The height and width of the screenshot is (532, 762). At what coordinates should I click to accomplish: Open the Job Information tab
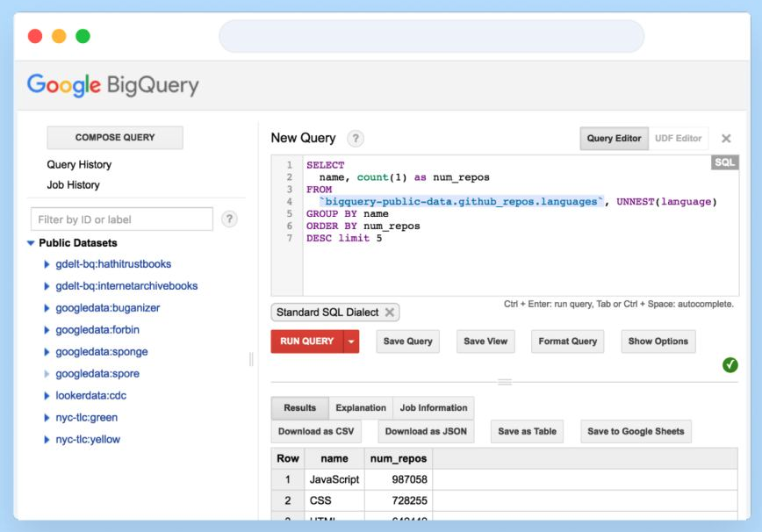(x=434, y=407)
